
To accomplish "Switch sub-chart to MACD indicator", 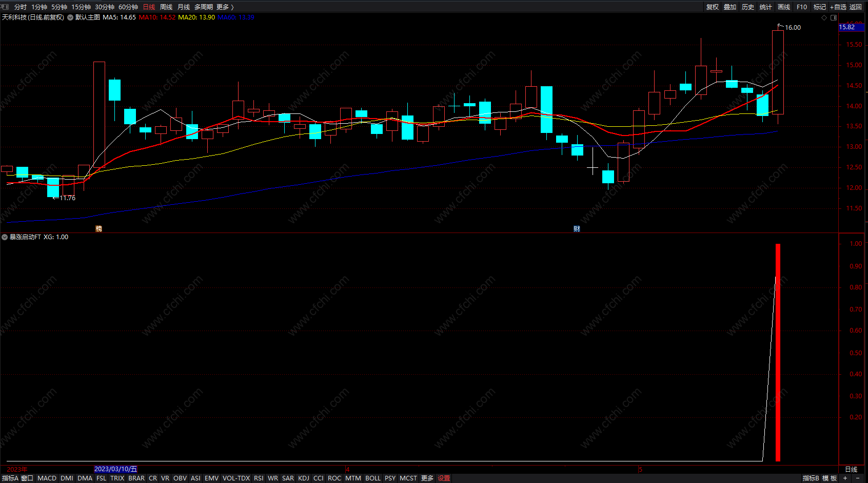I will (x=47, y=478).
